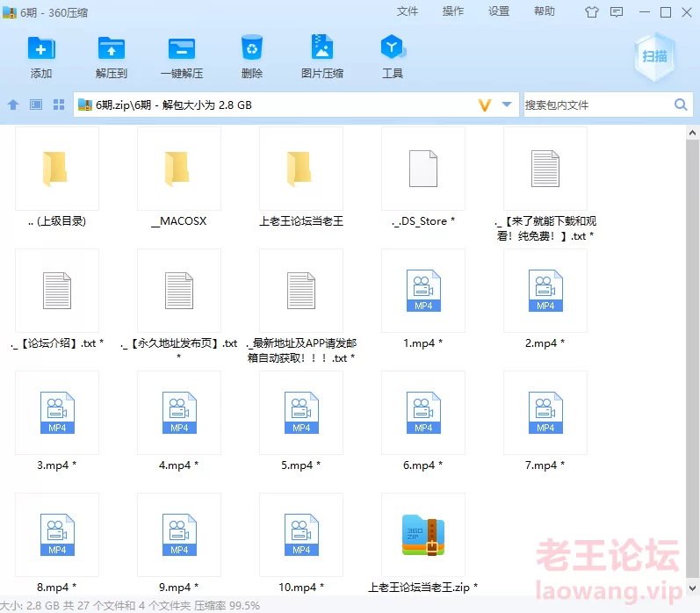Click the vertical scrollbar track

pyautogui.click(x=692, y=357)
